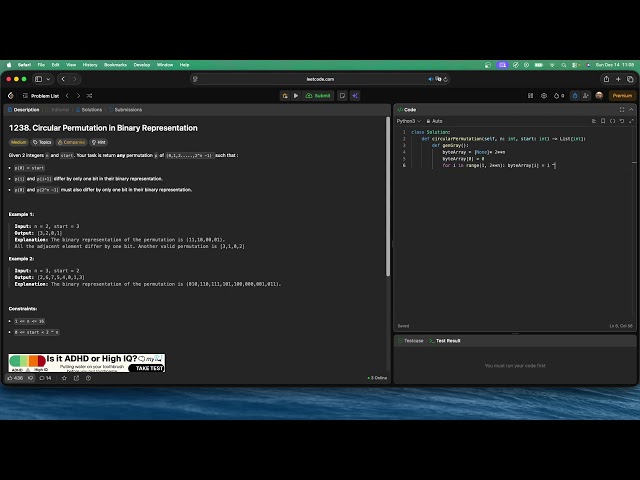Switch to the Description tab
The width and height of the screenshot is (640, 480).
point(24,110)
